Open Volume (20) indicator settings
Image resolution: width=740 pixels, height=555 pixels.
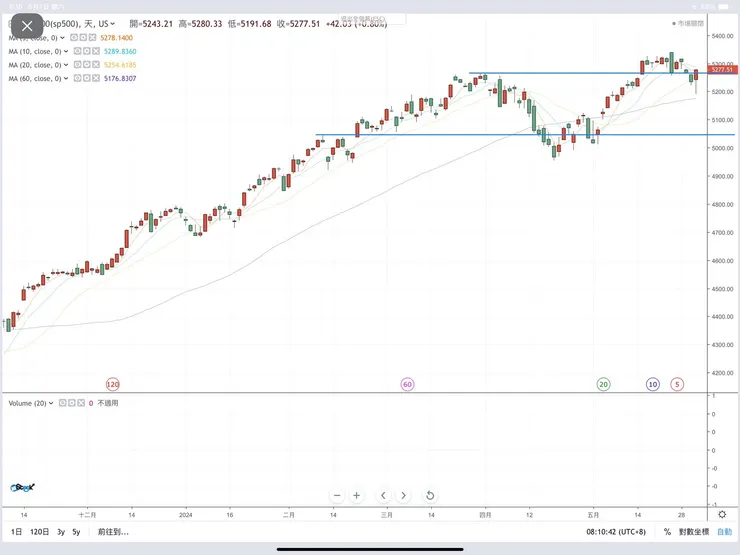coord(71,403)
